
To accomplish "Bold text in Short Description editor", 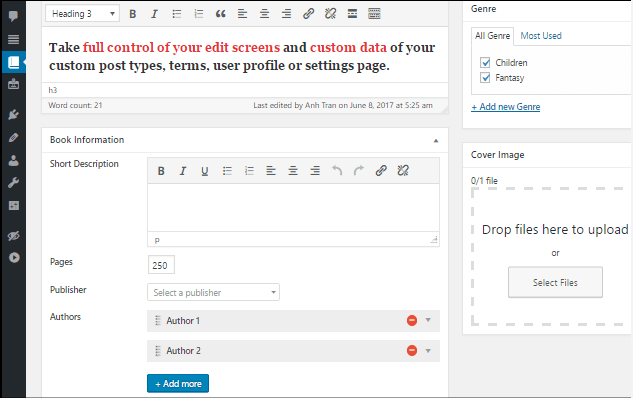I will pos(161,171).
